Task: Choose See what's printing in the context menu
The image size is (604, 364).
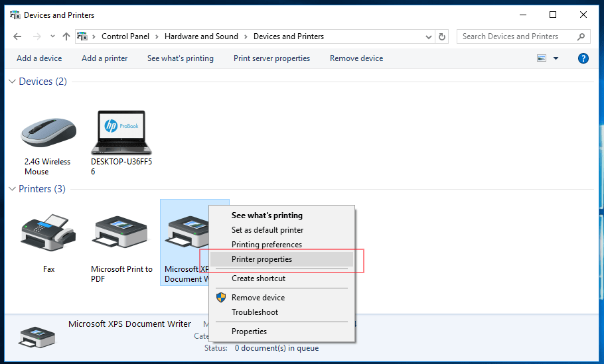Action: tap(267, 215)
